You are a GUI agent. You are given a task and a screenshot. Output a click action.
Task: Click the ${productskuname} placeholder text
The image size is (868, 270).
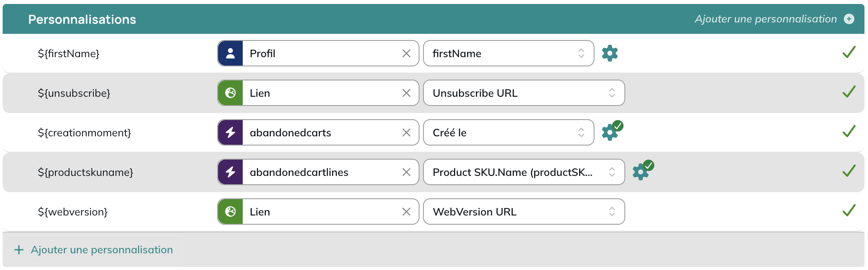pyautogui.click(x=85, y=172)
